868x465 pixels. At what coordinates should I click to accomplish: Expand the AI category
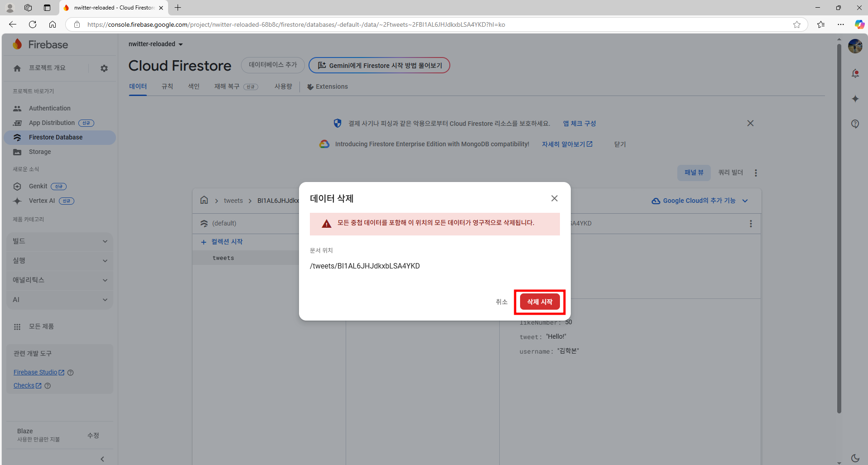(x=60, y=300)
